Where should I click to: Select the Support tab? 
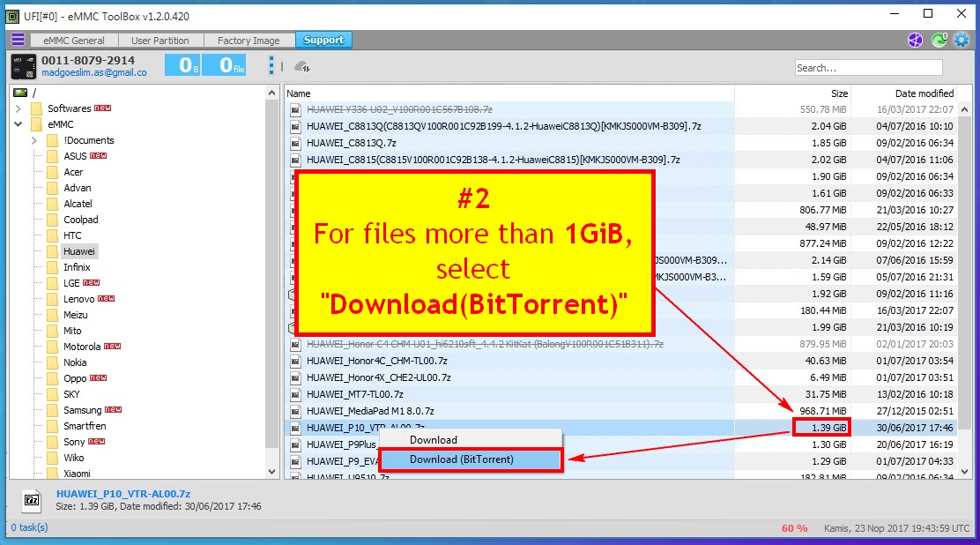[323, 40]
